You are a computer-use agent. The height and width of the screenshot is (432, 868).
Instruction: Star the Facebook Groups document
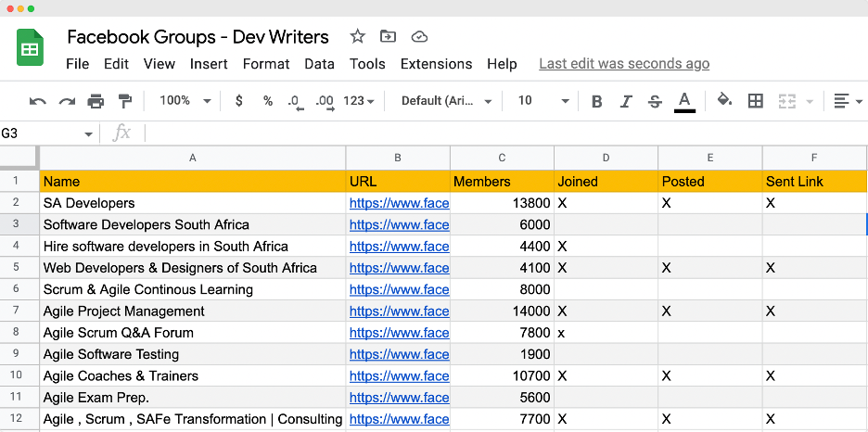[358, 37]
